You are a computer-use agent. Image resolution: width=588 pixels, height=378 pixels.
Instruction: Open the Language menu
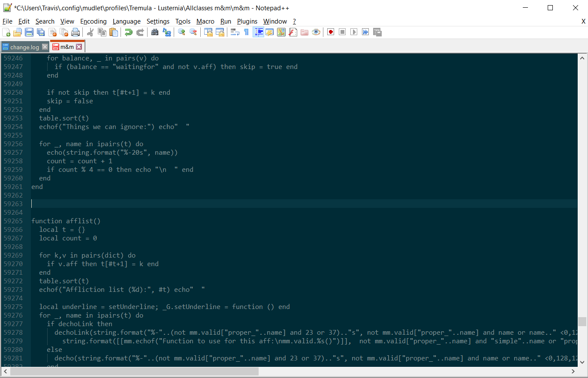tap(127, 21)
